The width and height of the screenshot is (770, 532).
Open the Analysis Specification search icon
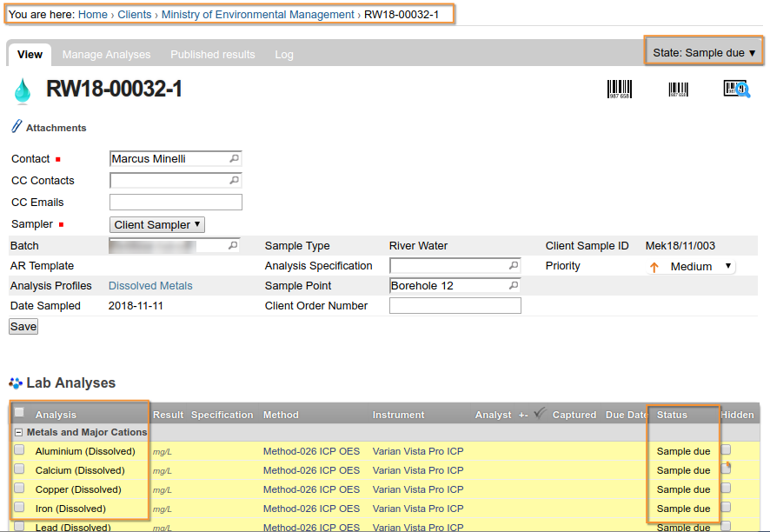pos(514,265)
